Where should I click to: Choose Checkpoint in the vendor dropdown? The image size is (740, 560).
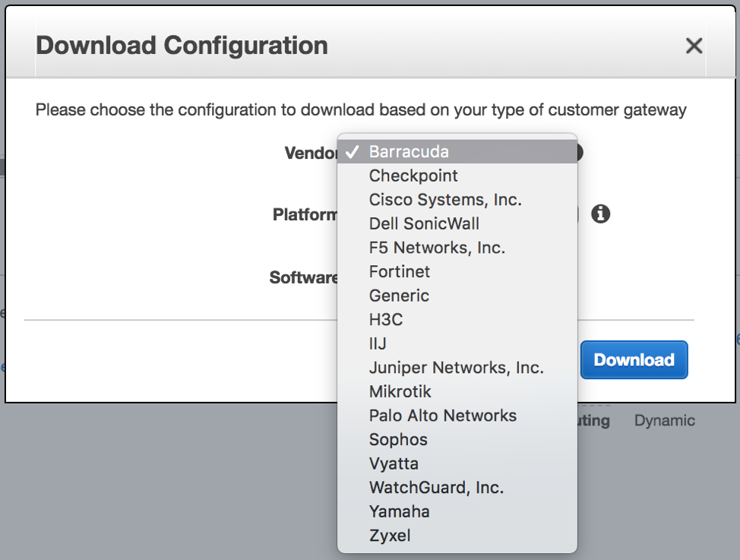[413, 176]
